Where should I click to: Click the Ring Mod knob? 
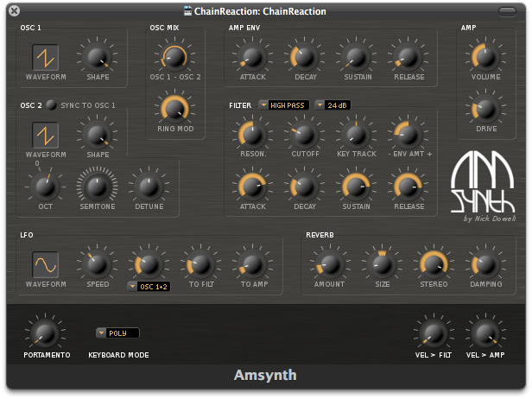[174, 108]
